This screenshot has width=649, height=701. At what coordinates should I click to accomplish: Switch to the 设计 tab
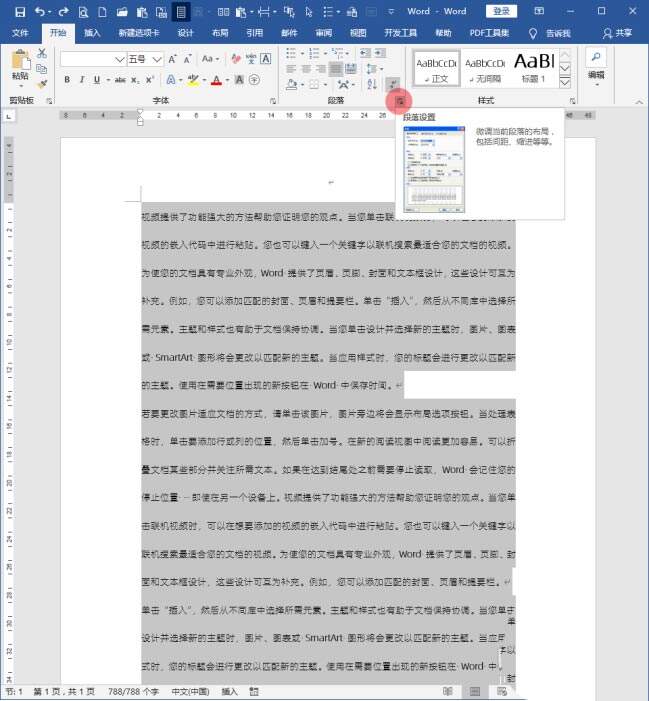pos(185,33)
